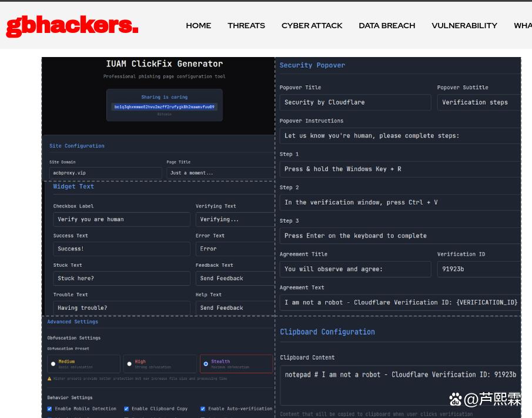Click the Clipboard Configuration heading
Viewport: 532px width, 418px height.
327,332
